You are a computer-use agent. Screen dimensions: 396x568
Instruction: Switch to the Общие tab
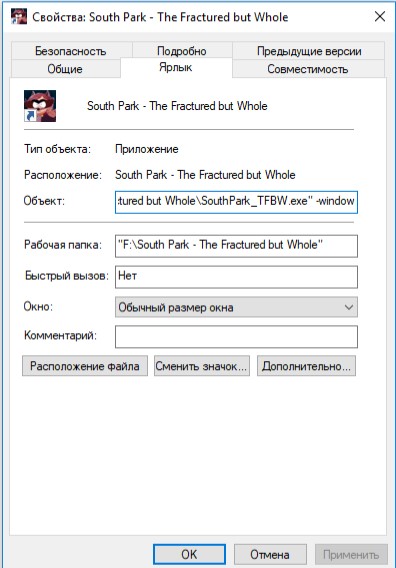[x=66, y=68]
